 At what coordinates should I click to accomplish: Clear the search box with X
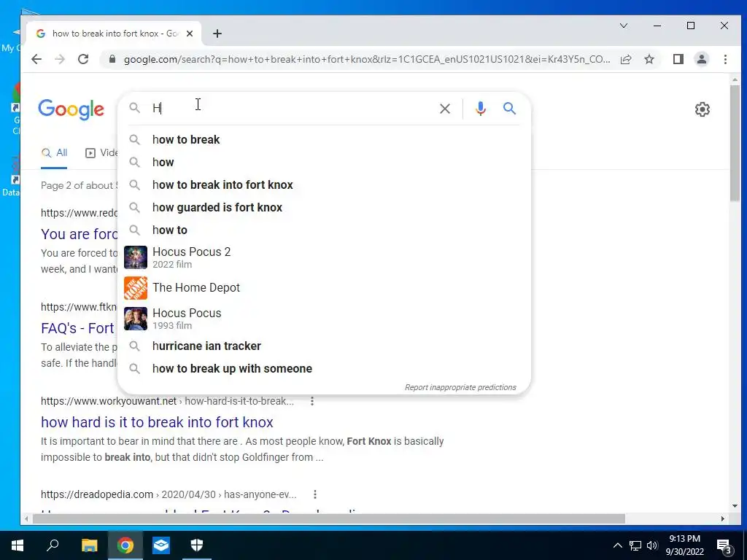pyautogui.click(x=445, y=109)
